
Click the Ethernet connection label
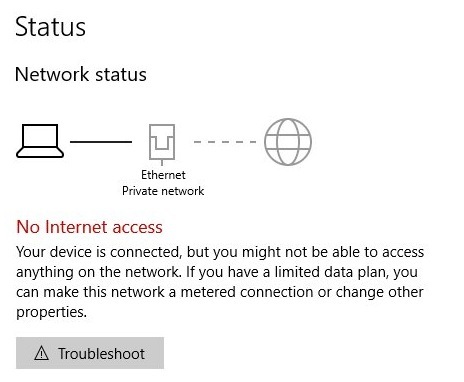[163, 175]
